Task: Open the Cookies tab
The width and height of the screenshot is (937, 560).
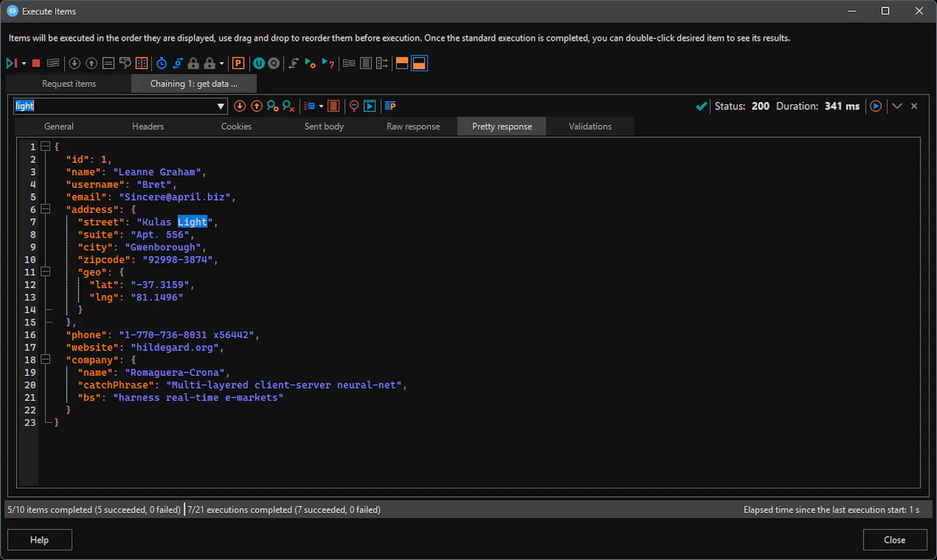Action: tap(237, 126)
